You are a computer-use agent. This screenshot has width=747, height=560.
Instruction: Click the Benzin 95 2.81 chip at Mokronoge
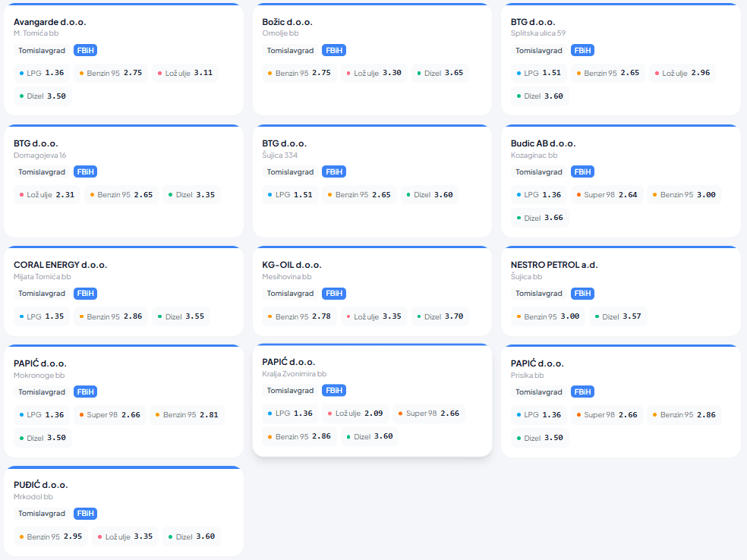click(x=186, y=415)
